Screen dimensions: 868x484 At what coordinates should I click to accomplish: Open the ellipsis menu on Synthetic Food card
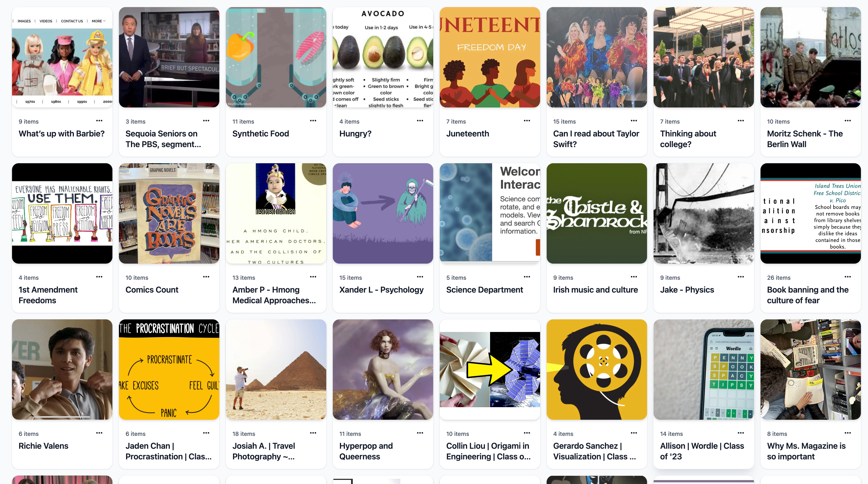[313, 121]
